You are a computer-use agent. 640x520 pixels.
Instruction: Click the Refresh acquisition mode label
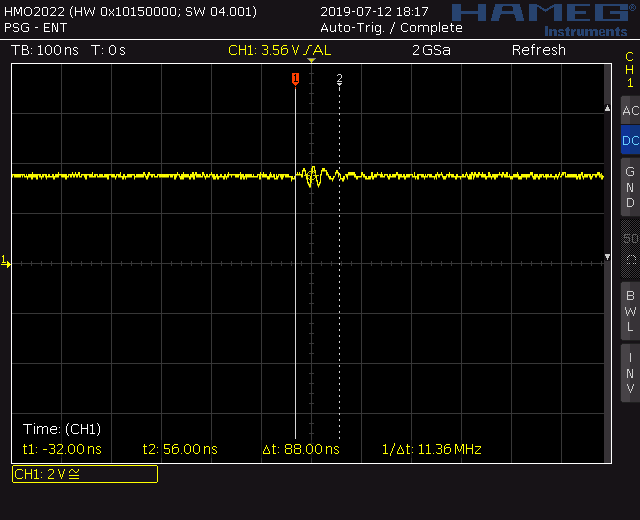(539, 50)
